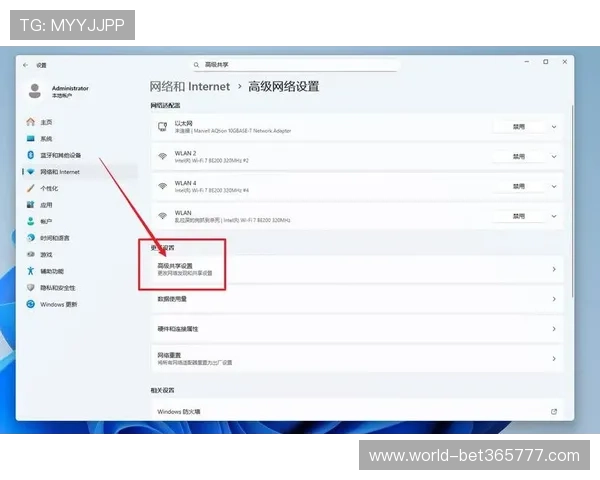Open the Windows 防火墙 link
This screenshot has width=600, height=480.
coord(357,411)
